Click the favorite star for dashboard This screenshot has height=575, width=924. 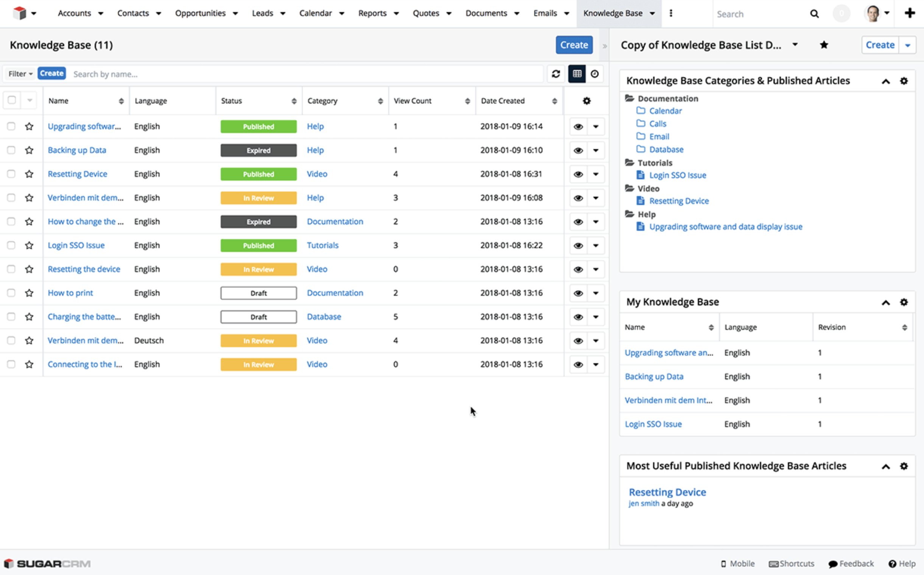tap(824, 45)
